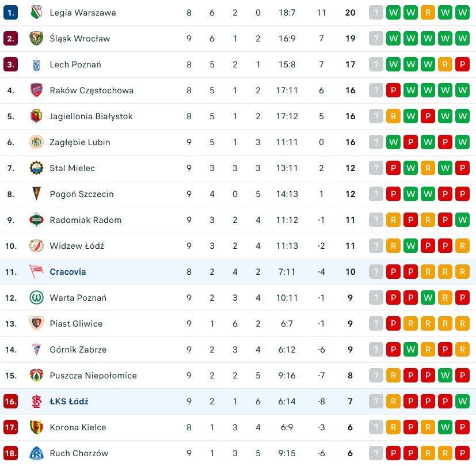Open the Pogoń Szczecin team link

(81, 194)
